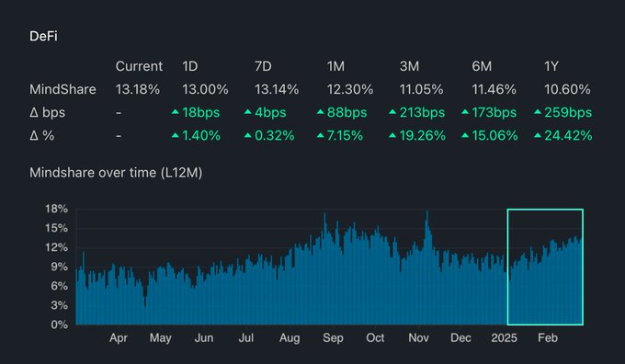This screenshot has width=625, height=364.
Task: Click the dash in the Δ % Current cell
Action: point(119,136)
